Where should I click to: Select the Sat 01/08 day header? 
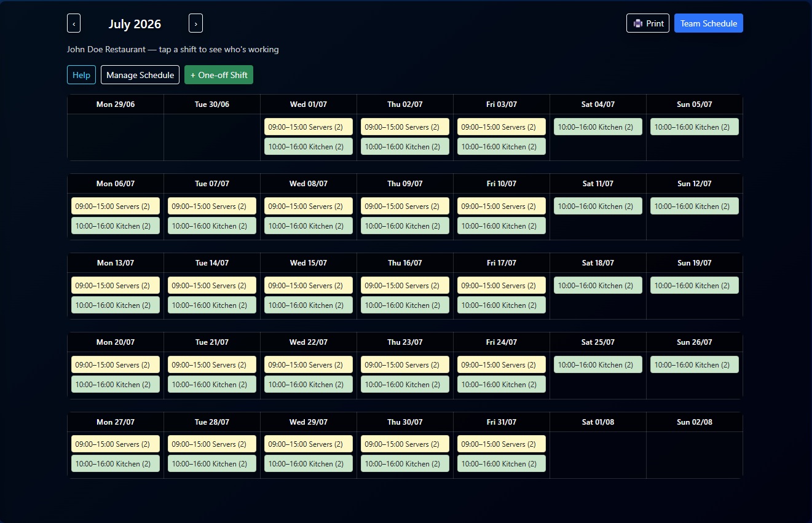coord(598,422)
